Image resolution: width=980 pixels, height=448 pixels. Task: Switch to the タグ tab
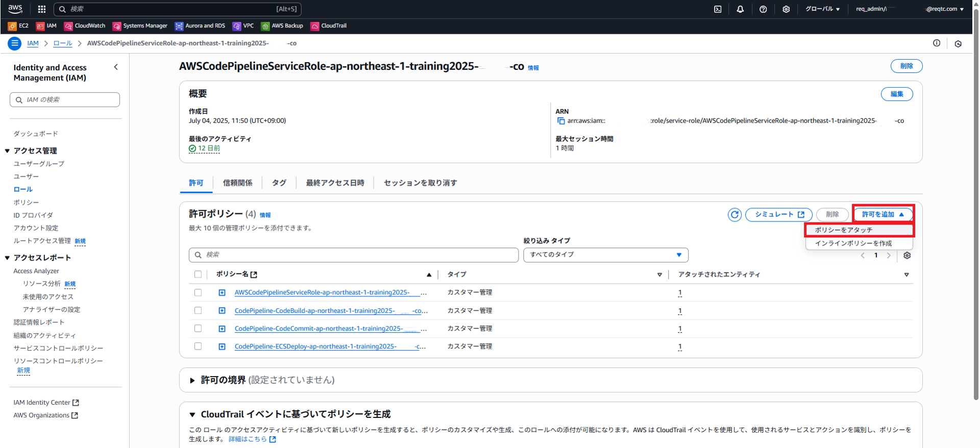point(279,183)
